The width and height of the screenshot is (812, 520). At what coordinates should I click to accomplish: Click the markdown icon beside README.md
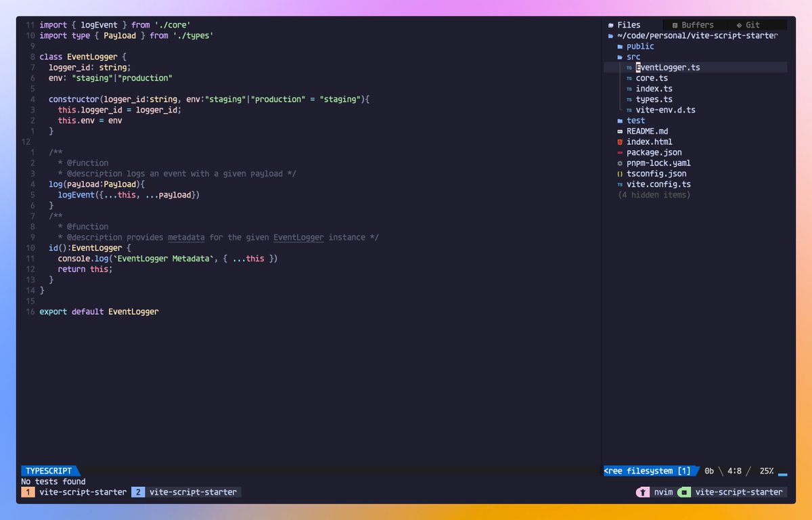pos(619,131)
